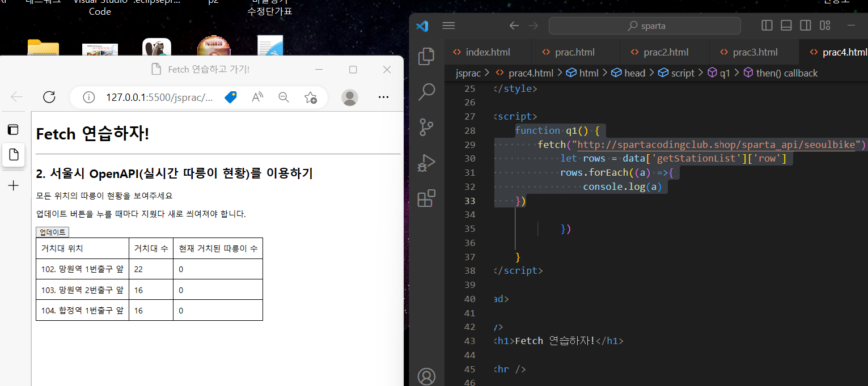868x386 pixels.
Task: Click q1 breadcrumb item
Action: click(718, 73)
